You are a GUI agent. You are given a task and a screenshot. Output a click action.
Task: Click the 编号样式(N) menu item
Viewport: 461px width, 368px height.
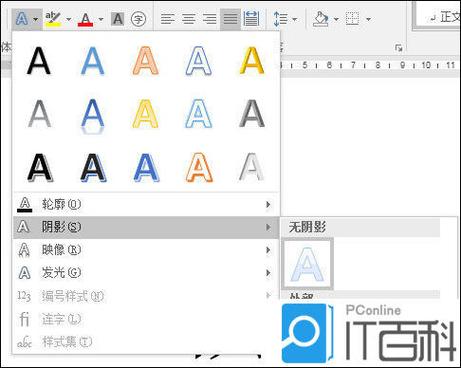(146, 296)
